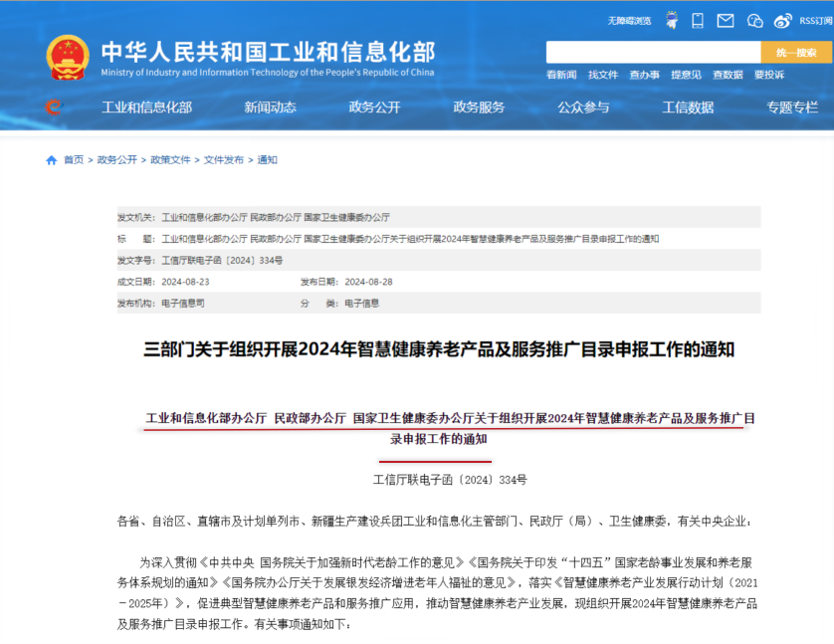Image resolution: width=834 pixels, height=644 pixels.
Task: Click the centered document number 工信厅联电子函〔2024〕334号
Action: (x=450, y=480)
